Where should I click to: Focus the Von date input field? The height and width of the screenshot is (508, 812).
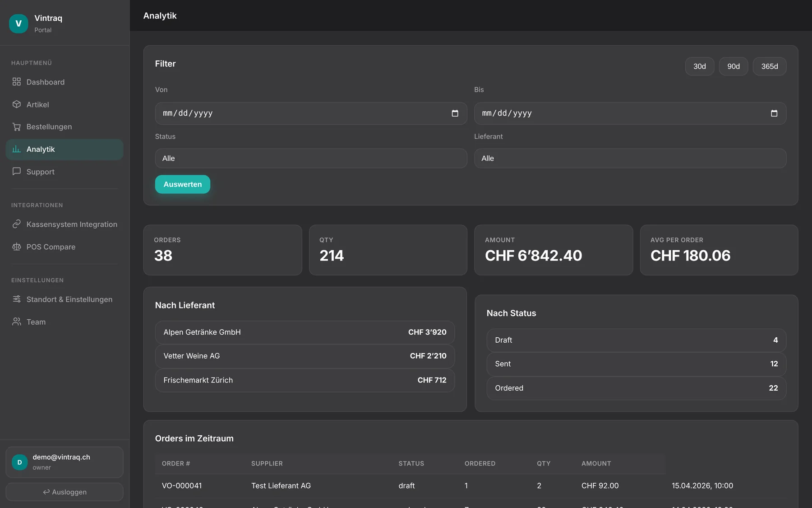311,113
